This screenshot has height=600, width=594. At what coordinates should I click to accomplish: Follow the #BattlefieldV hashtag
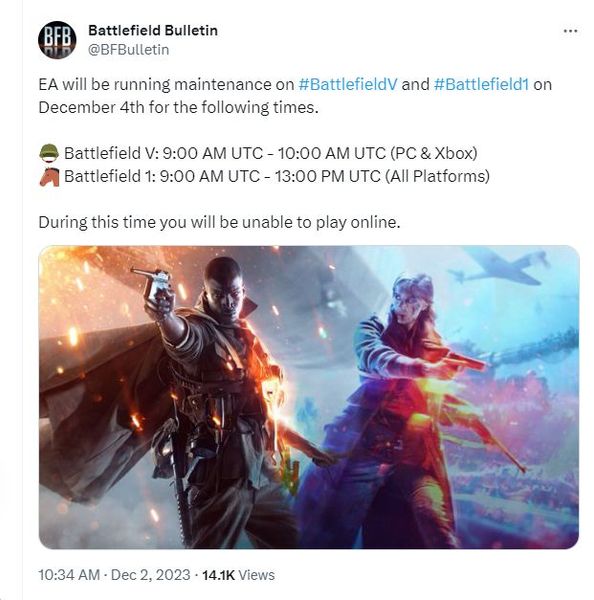click(x=348, y=84)
